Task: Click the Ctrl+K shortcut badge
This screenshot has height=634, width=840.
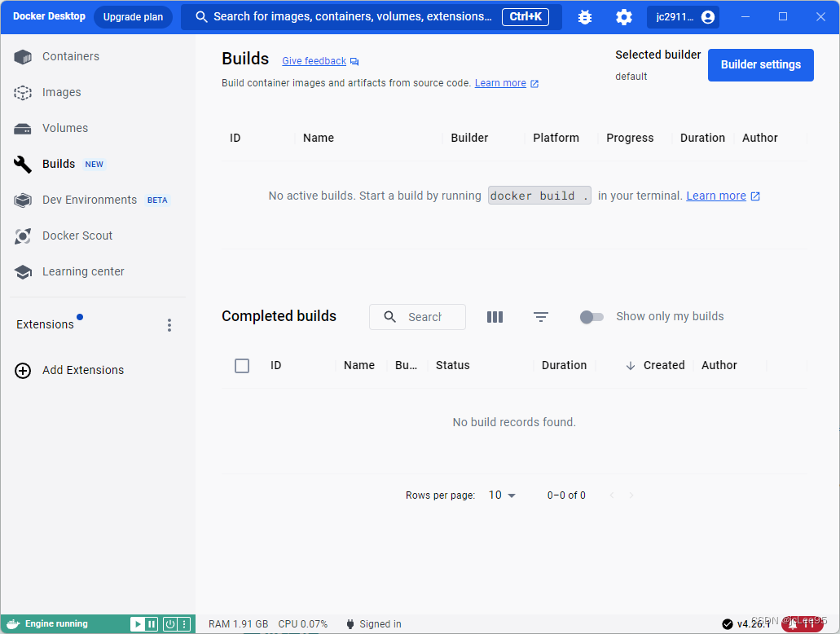Action: (x=526, y=17)
